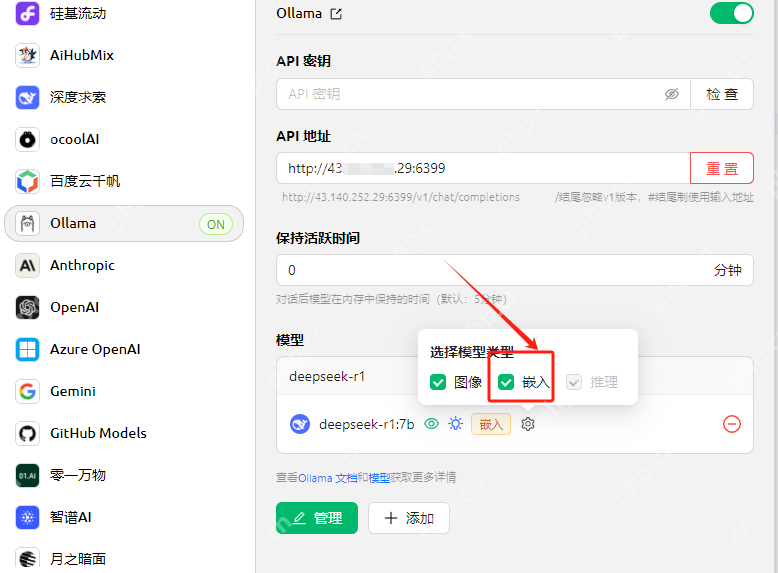The height and width of the screenshot is (573, 778).
Task: Click the Azure OpenAI windows icon
Action: (27, 349)
